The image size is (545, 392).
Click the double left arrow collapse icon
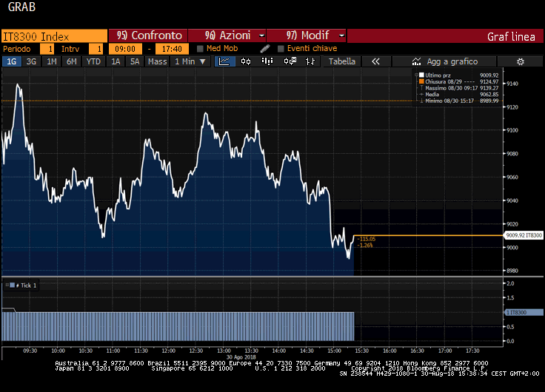[375, 61]
